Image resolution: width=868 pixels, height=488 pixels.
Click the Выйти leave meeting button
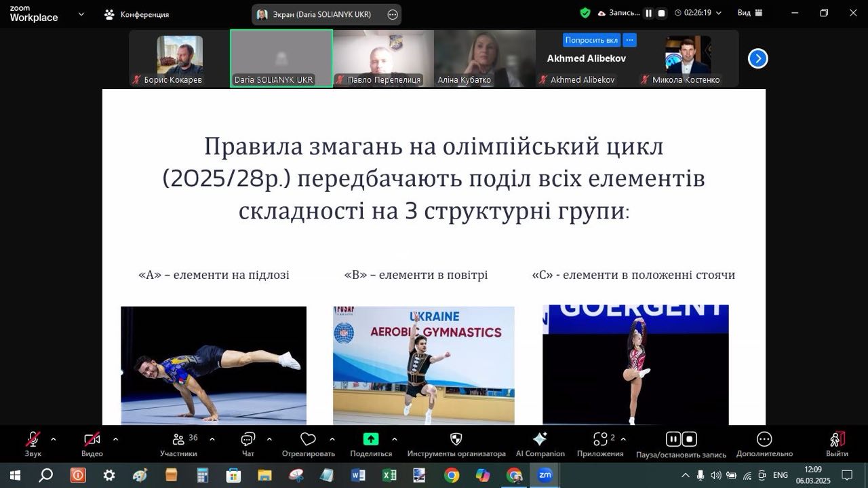tap(837, 443)
